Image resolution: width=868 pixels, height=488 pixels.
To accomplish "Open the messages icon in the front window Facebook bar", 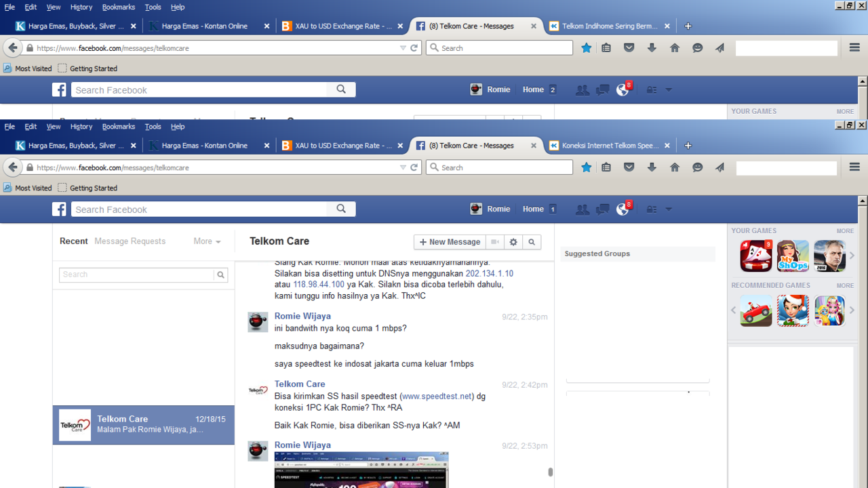I will click(x=602, y=209).
